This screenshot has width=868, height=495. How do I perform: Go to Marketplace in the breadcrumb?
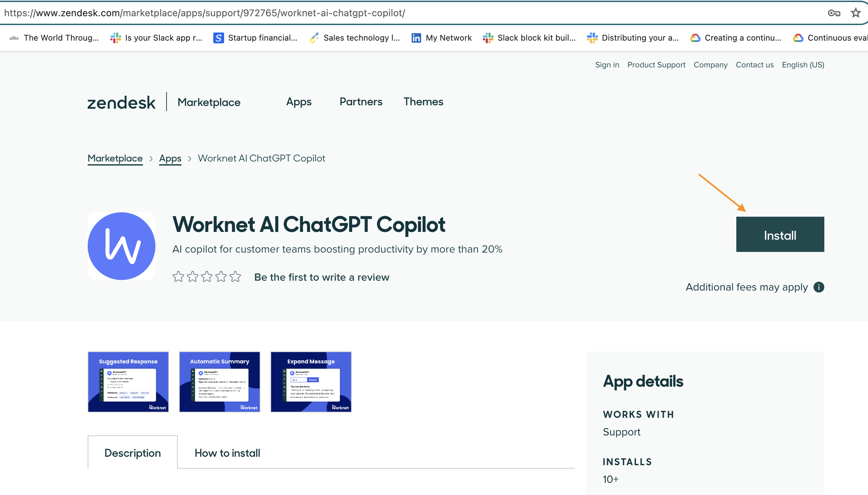tap(115, 158)
